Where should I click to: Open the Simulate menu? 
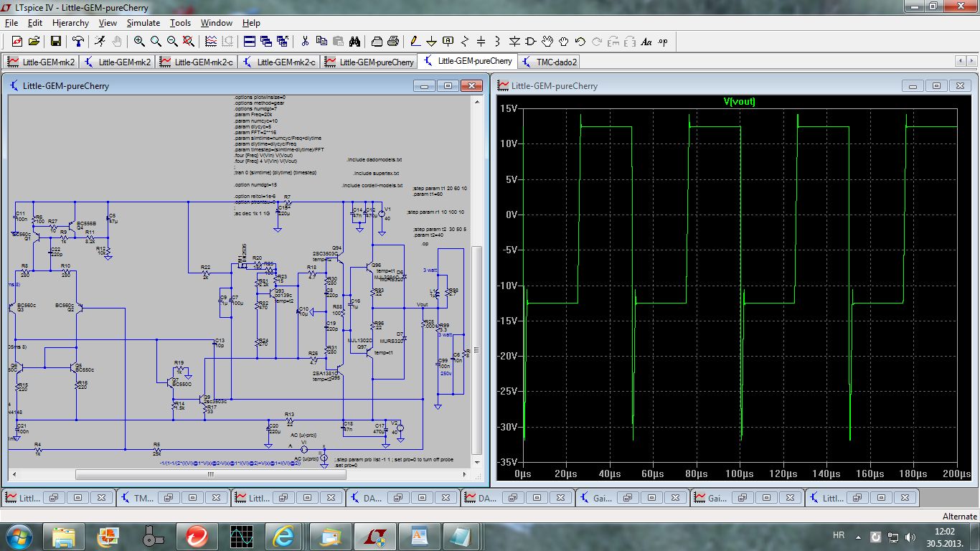coord(143,23)
